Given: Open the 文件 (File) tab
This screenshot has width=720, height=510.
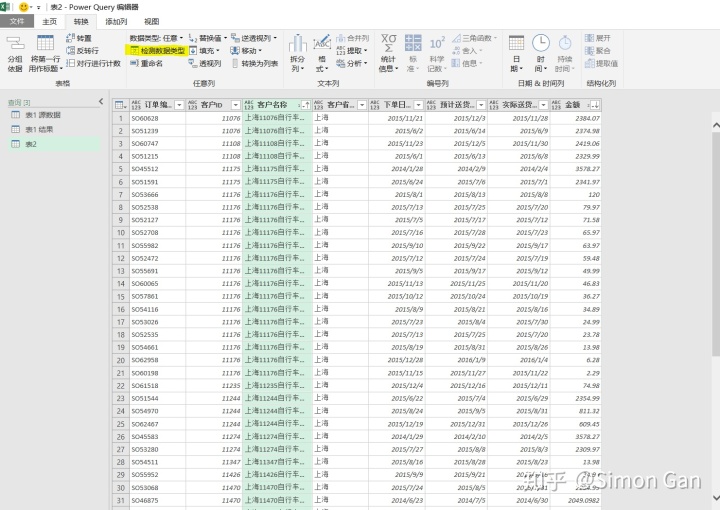Looking at the screenshot, I should [x=17, y=22].
